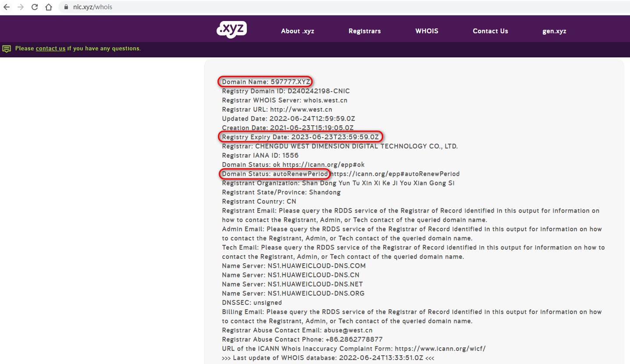
Task: Click the icann.org/epp#autoRenewPeriod URL text
Action: pyautogui.click(x=395, y=174)
